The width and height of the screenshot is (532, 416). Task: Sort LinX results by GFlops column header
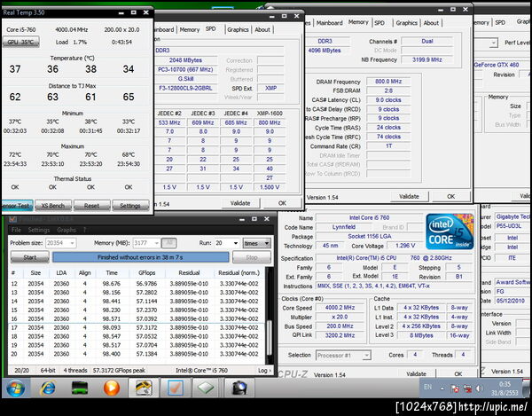(x=147, y=273)
